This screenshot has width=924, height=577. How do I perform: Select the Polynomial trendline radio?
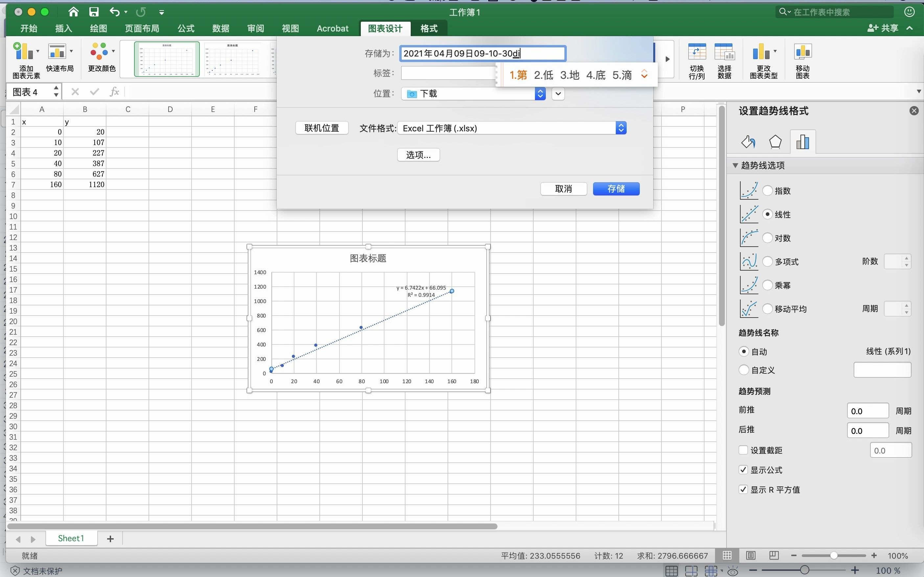(x=767, y=261)
